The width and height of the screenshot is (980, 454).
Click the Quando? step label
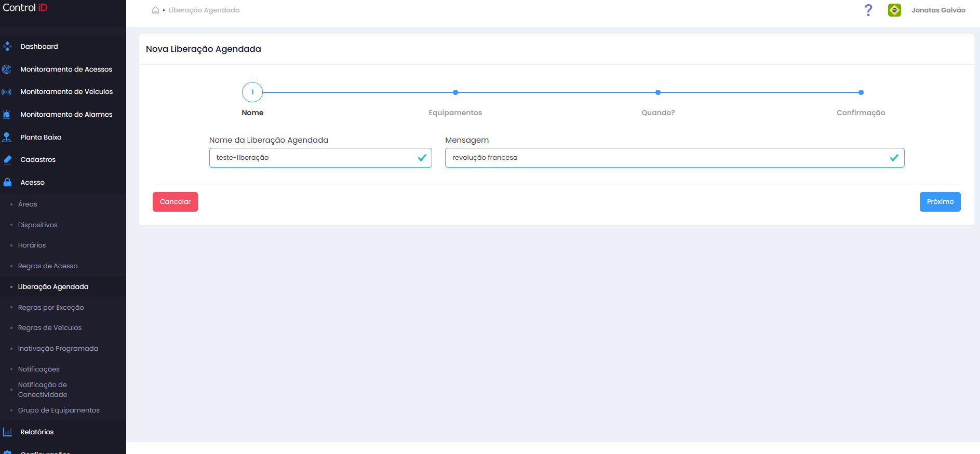click(658, 113)
